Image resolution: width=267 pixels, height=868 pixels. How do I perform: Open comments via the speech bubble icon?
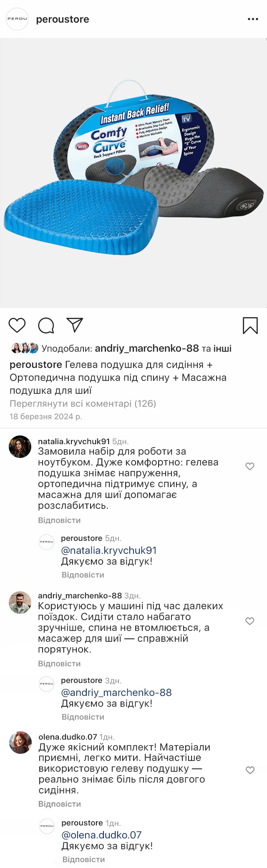point(46,325)
